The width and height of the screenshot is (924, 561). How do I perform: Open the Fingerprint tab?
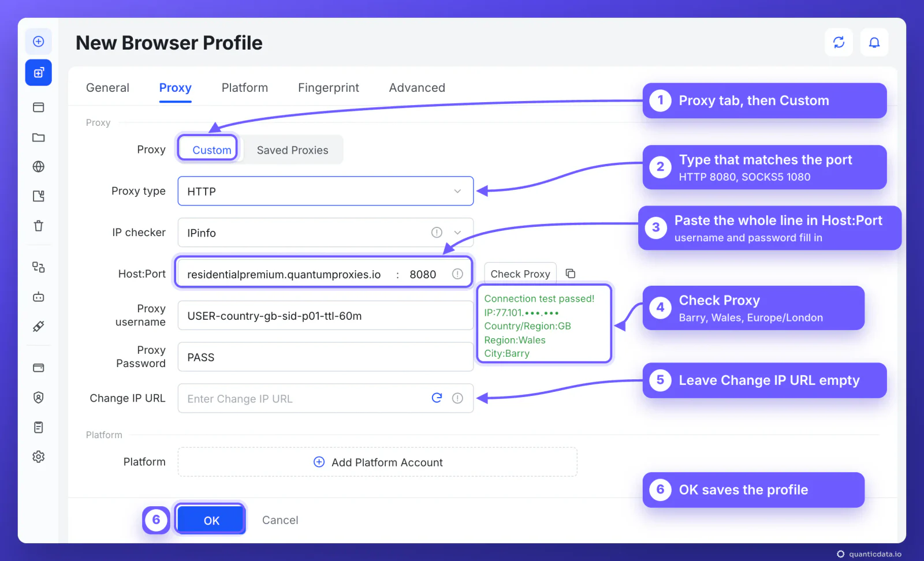(329, 88)
